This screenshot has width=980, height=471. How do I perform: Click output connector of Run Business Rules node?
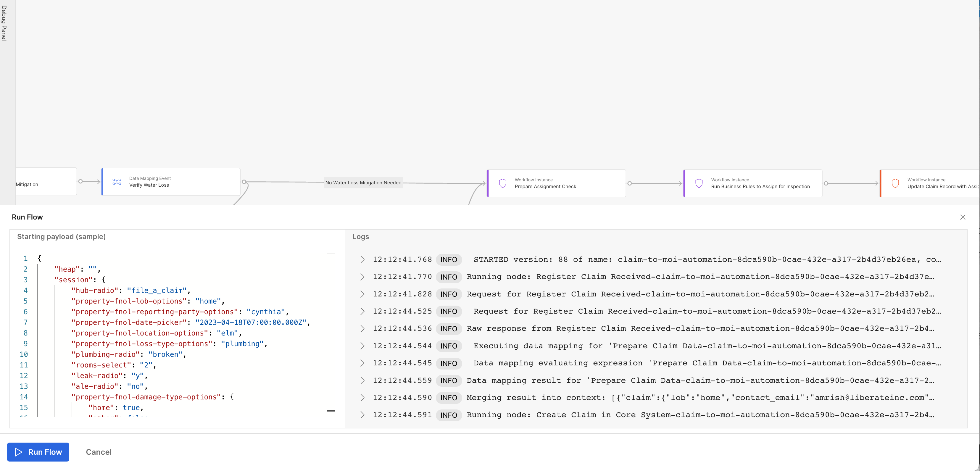tap(826, 183)
